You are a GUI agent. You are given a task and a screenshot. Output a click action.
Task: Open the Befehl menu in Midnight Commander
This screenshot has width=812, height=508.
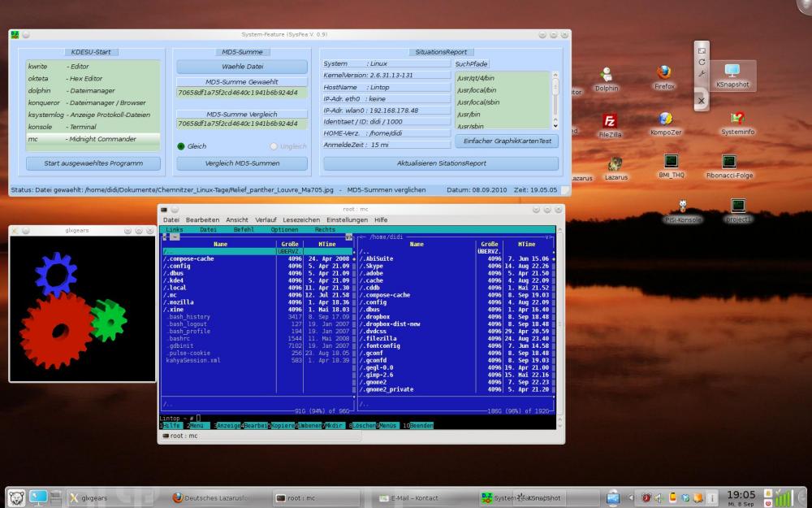[244, 230]
